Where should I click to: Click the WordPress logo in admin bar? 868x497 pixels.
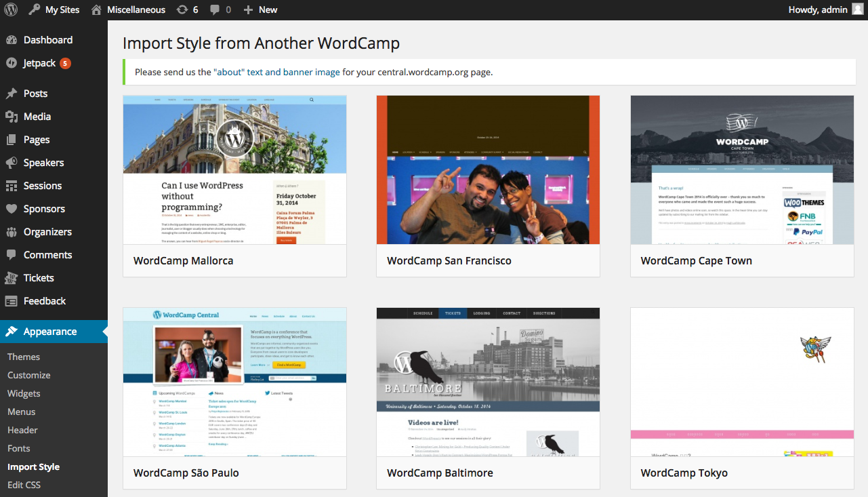11,9
